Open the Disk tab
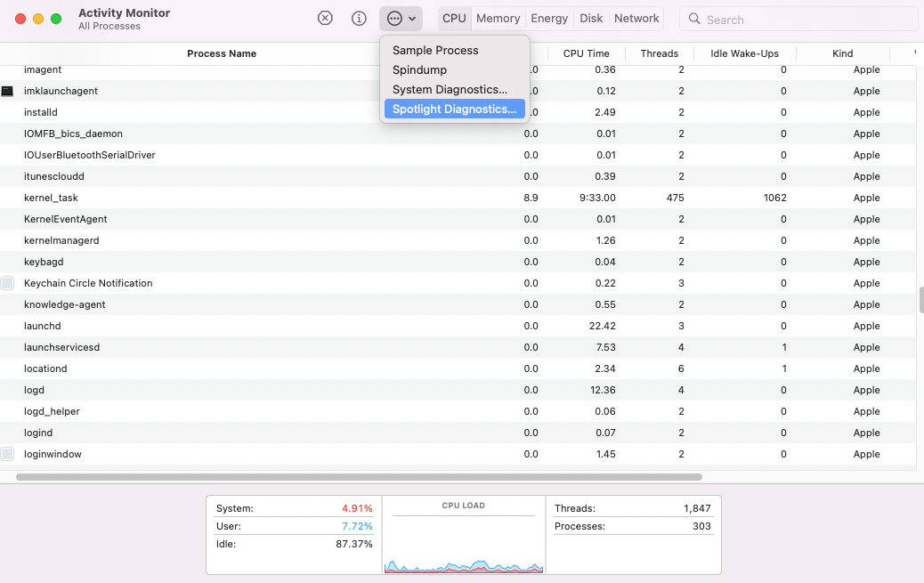924x583 pixels. click(x=591, y=19)
